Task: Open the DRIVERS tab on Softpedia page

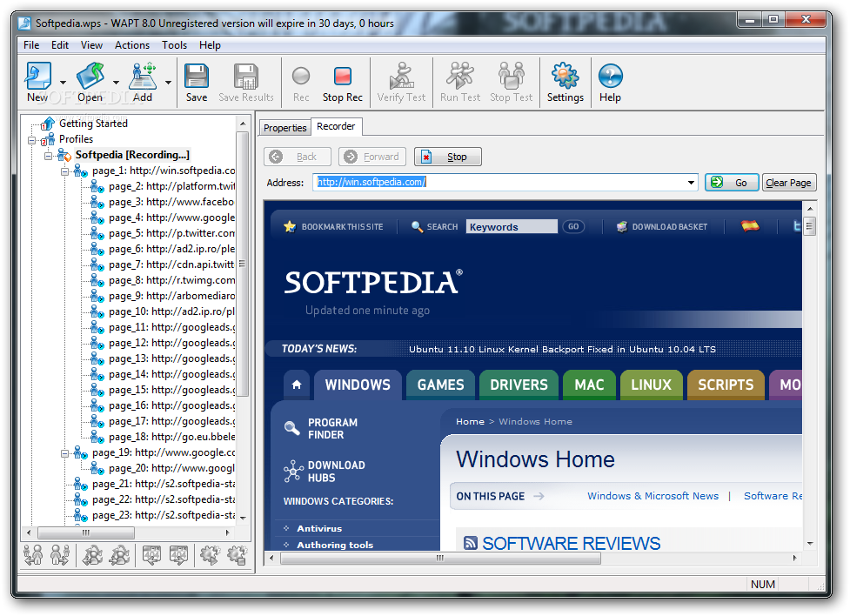Action: (x=519, y=385)
